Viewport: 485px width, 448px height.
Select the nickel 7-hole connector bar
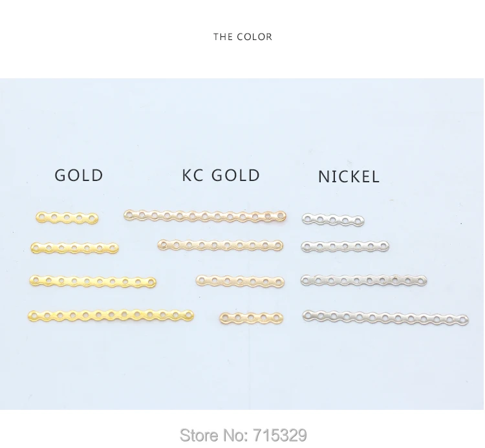point(345,246)
